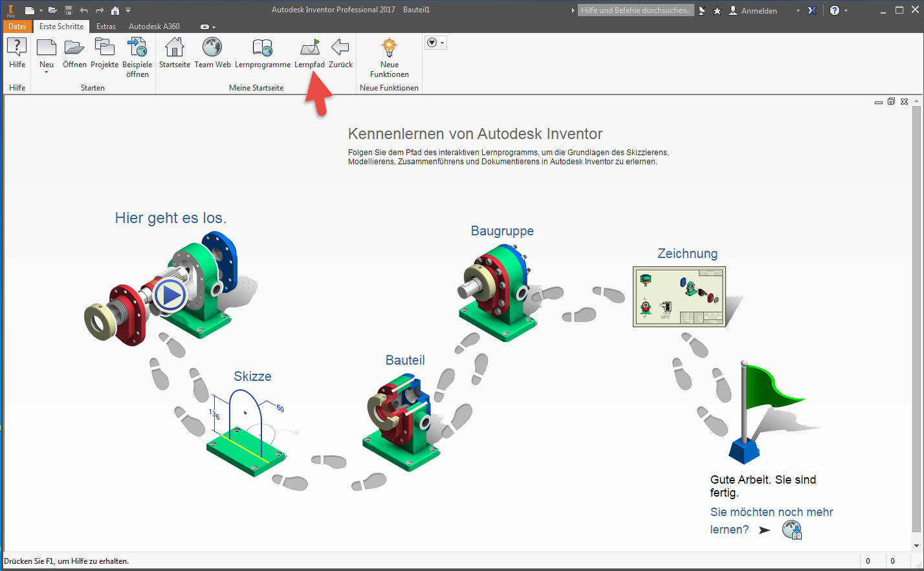The image size is (924, 571).
Task: Open the ribbon panel options dropdown button
Action: [x=435, y=43]
